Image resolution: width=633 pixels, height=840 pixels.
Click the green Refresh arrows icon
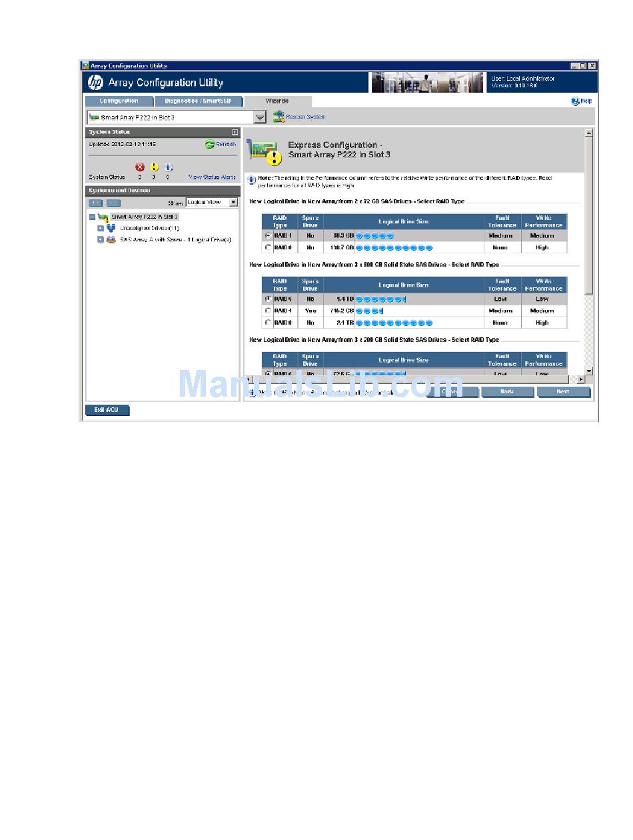209,144
